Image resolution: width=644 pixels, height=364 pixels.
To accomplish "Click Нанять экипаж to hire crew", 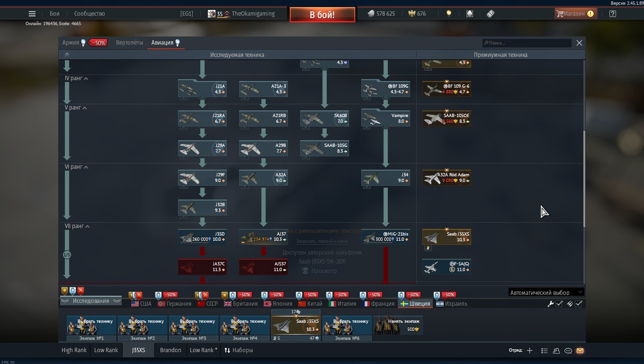I will [398, 325].
